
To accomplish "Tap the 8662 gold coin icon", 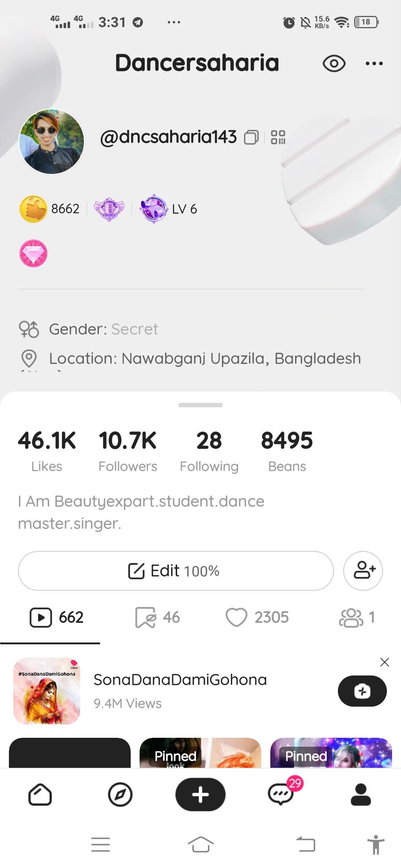I will click(33, 209).
